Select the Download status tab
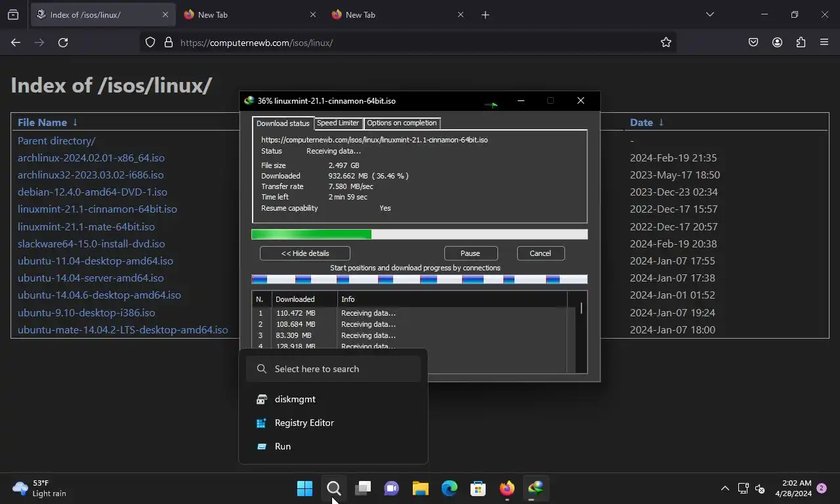Viewport: 840px width, 504px height. [x=283, y=123]
